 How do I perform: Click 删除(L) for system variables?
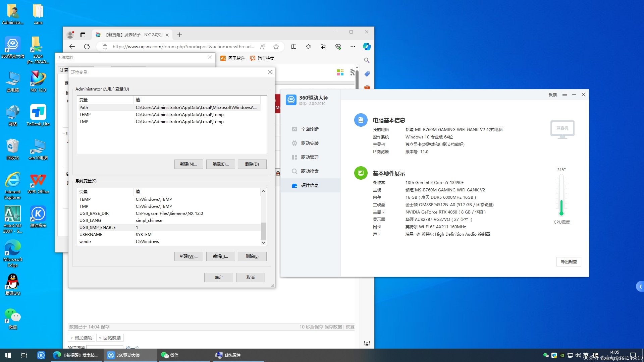click(252, 256)
